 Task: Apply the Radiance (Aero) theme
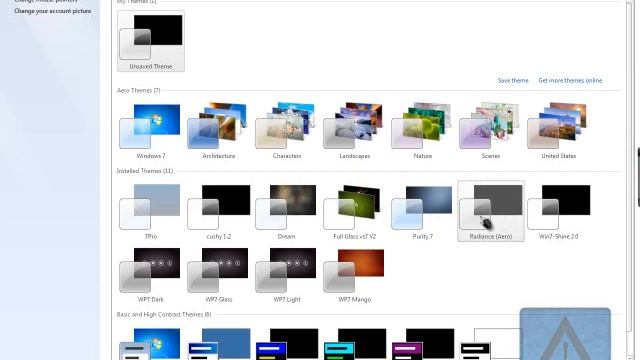[491, 211]
